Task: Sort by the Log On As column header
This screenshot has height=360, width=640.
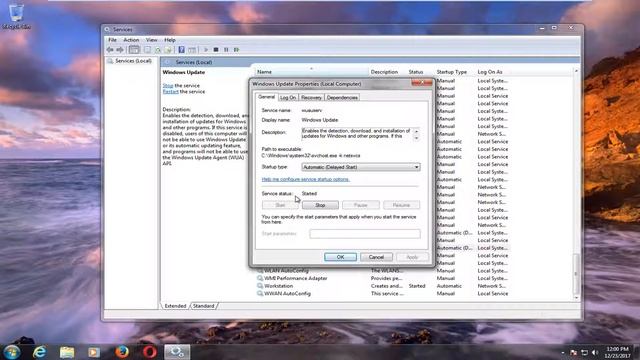Action: tap(490, 72)
